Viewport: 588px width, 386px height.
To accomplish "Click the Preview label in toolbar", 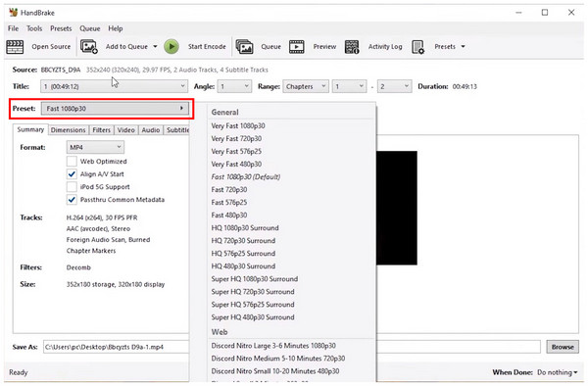I will pos(324,47).
